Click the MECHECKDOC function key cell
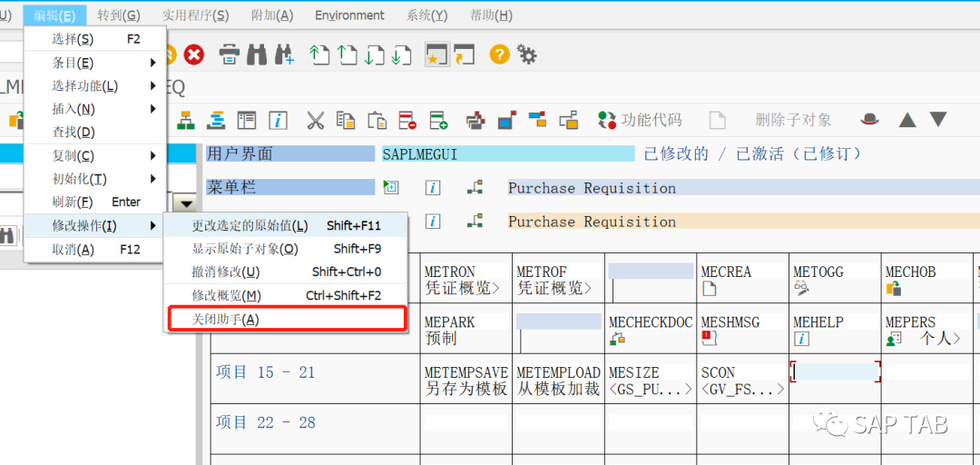Viewport: 980px width, 465px height. point(651,330)
